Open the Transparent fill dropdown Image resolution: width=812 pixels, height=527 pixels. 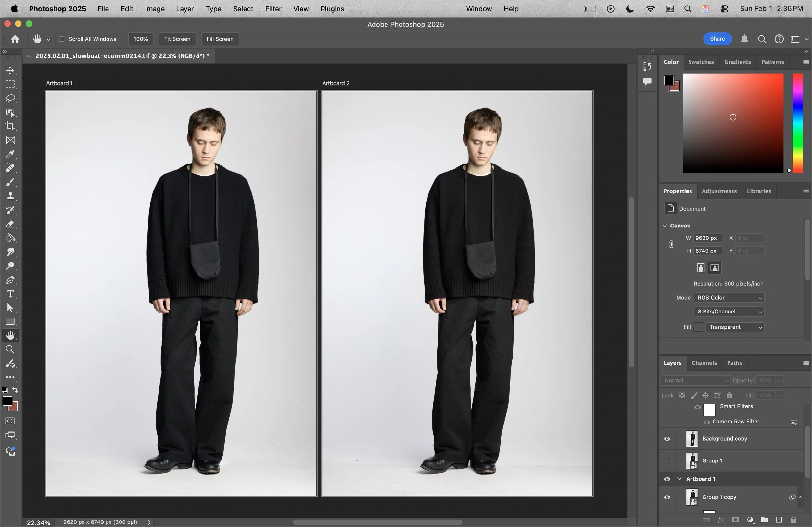[x=735, y=327]
